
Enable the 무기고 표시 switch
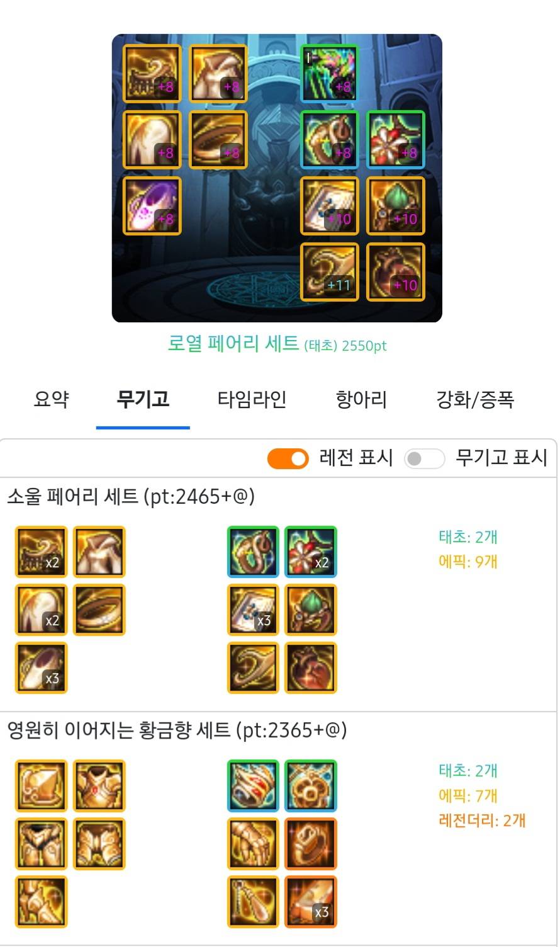tap(424, 458)
